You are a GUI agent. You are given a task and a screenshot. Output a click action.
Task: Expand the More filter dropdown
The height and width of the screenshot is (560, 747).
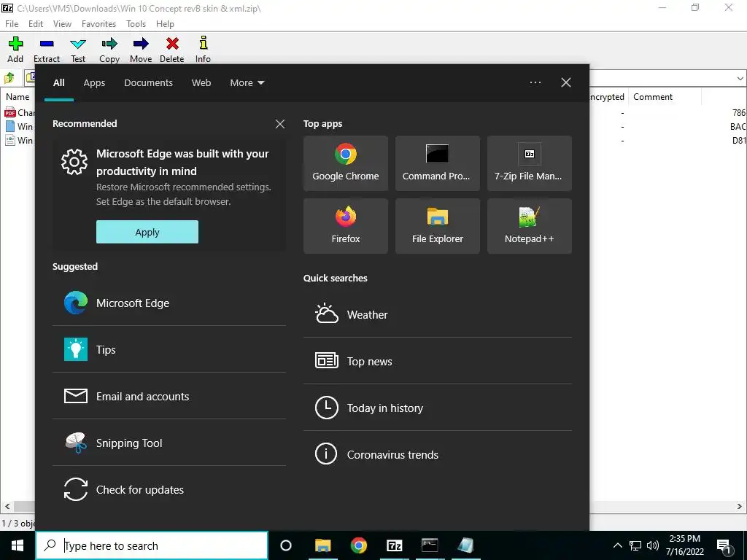point(247,83)
